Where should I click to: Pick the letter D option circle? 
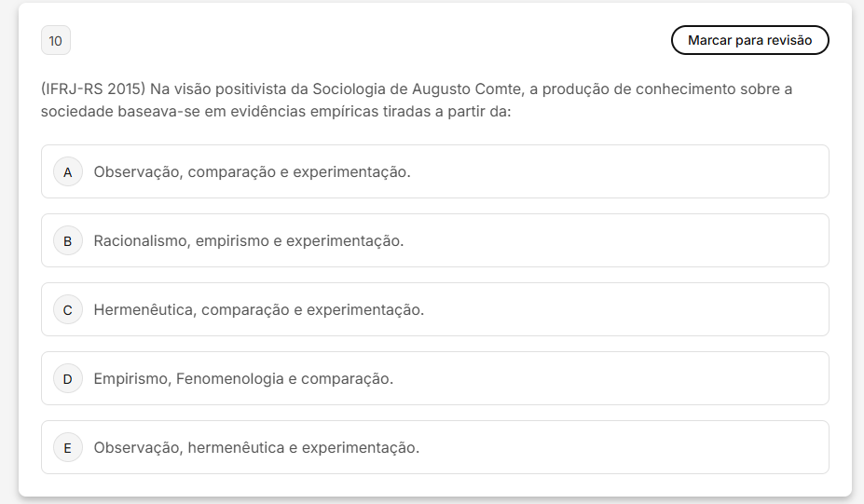tap(68, 379)
